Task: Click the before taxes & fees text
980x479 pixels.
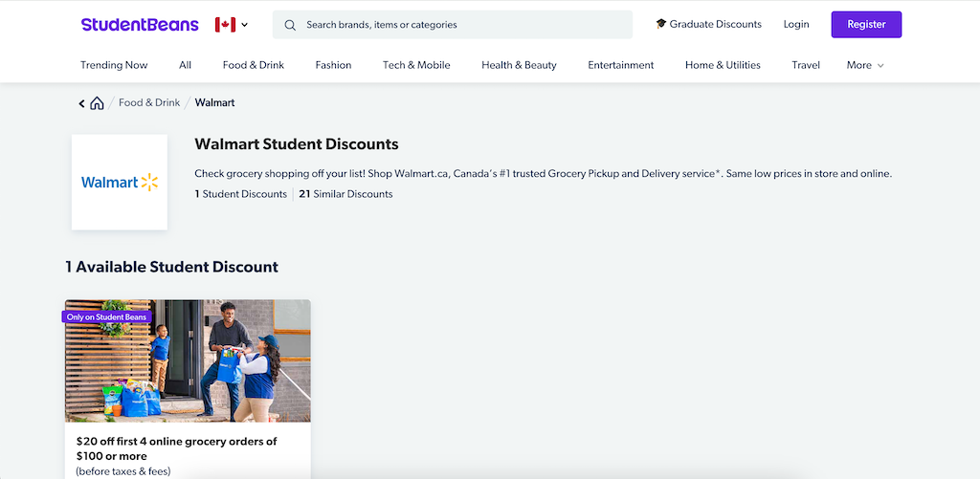Action: pyautogui.click(x=123, y=471)
